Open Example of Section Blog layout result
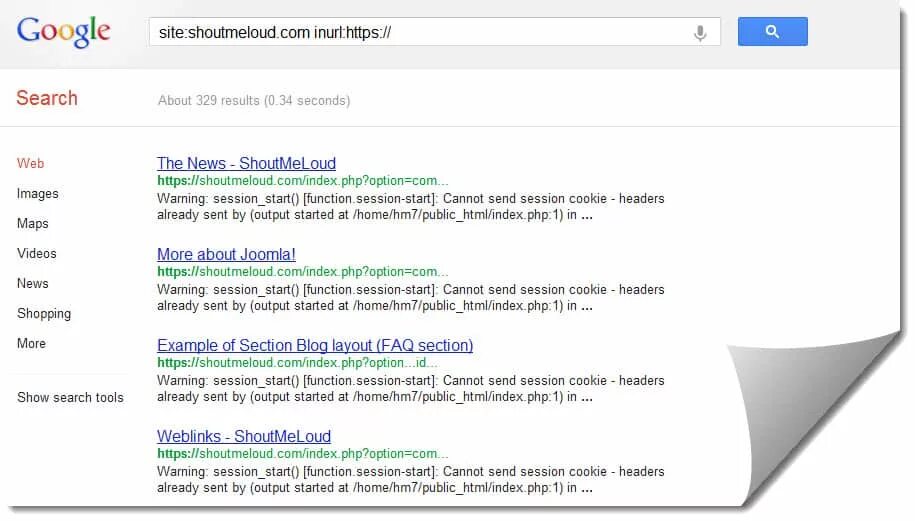 click(315, 345)
